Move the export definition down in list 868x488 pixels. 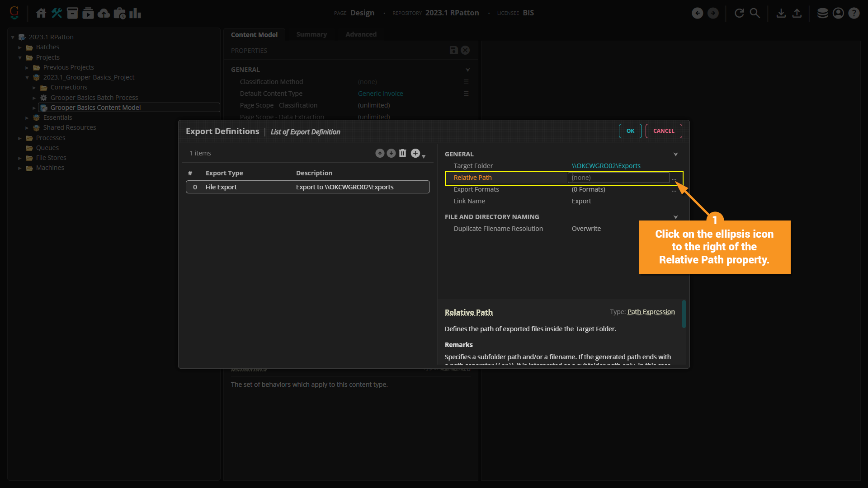[x=391, y=153]
